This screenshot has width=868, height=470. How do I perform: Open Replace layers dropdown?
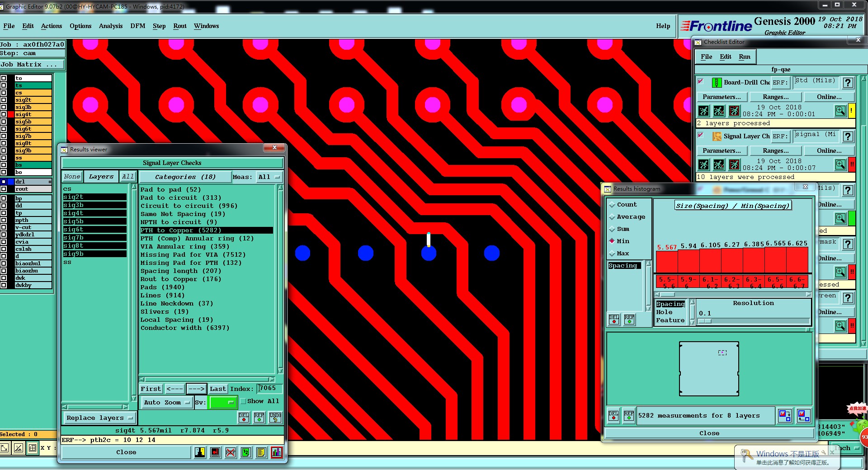pos(99,418)
